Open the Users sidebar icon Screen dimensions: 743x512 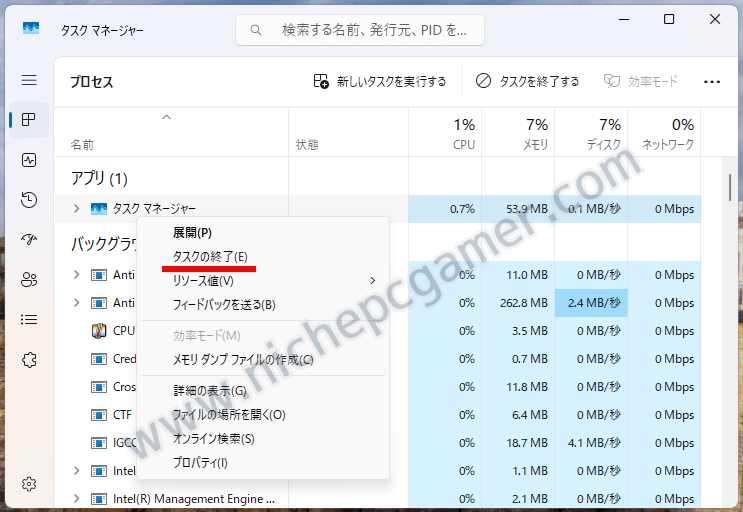[29, 279]
